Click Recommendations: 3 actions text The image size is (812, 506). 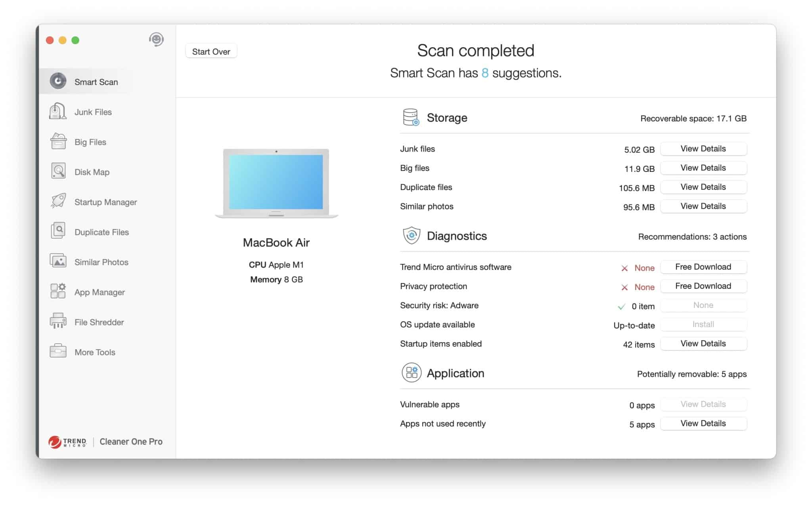[x=692, y=237]
